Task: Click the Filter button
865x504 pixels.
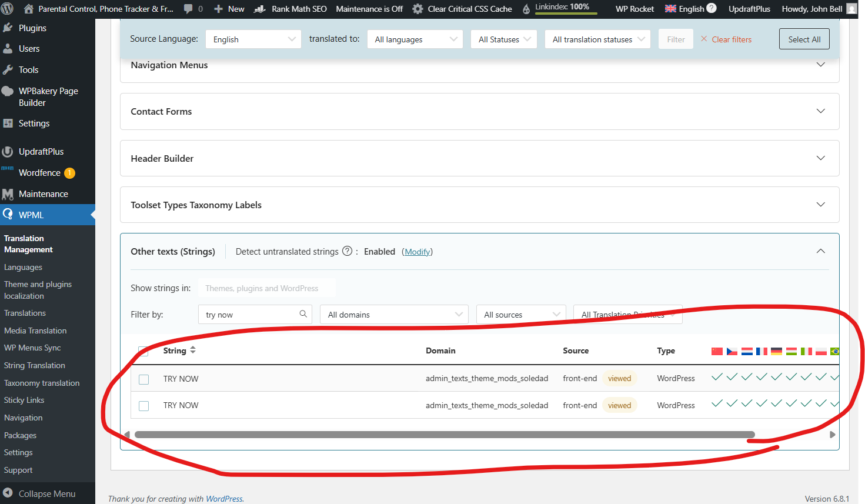Action: 676,39
